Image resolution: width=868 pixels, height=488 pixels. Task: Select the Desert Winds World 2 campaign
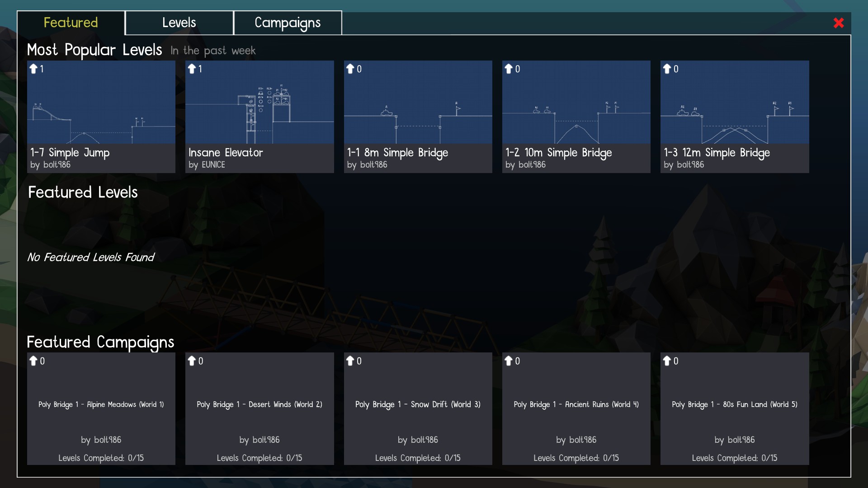pyautogui.click(x=259, y=408)
